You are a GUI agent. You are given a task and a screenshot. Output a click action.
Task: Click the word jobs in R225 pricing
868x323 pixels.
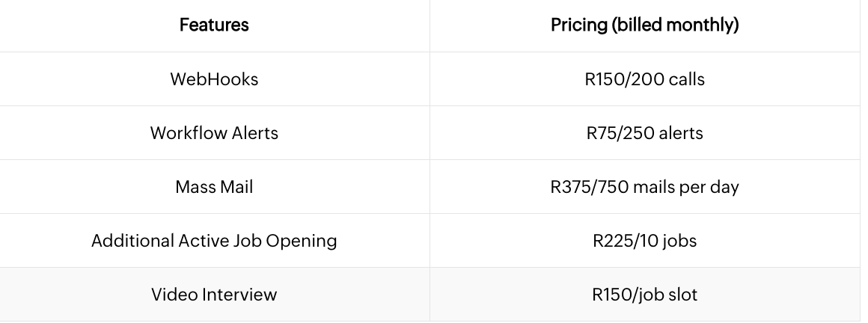tap(679, 242)
